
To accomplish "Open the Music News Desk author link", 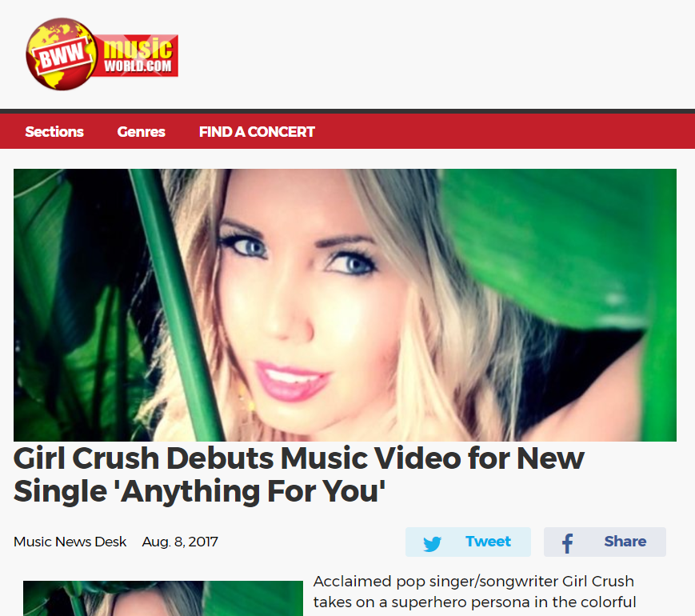I will click(70, 542).
